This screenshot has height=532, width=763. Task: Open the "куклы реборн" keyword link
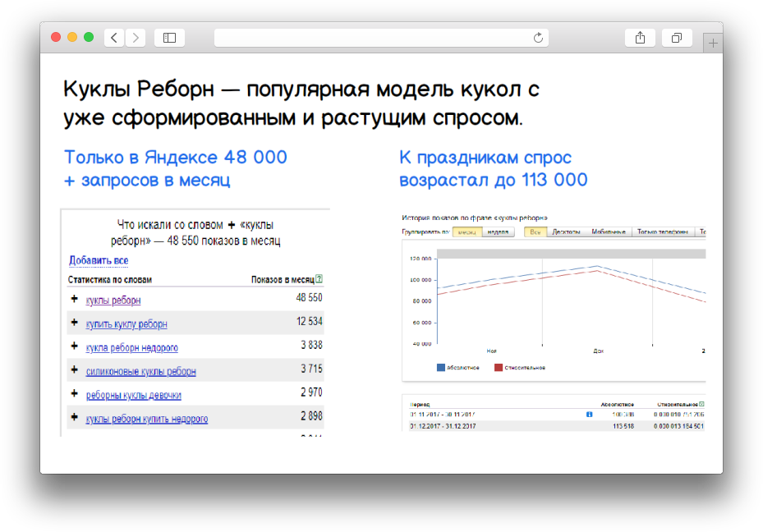pyautogui.click(x=113, y=300)
